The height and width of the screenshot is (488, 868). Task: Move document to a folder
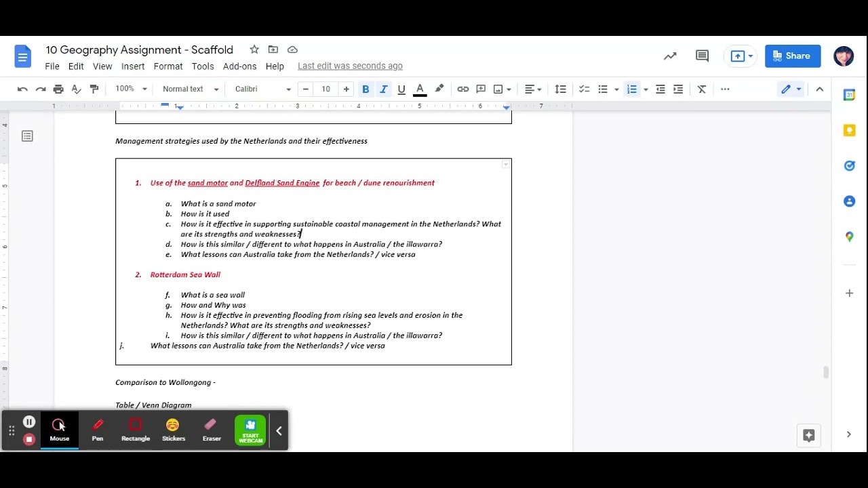[273, 49]
